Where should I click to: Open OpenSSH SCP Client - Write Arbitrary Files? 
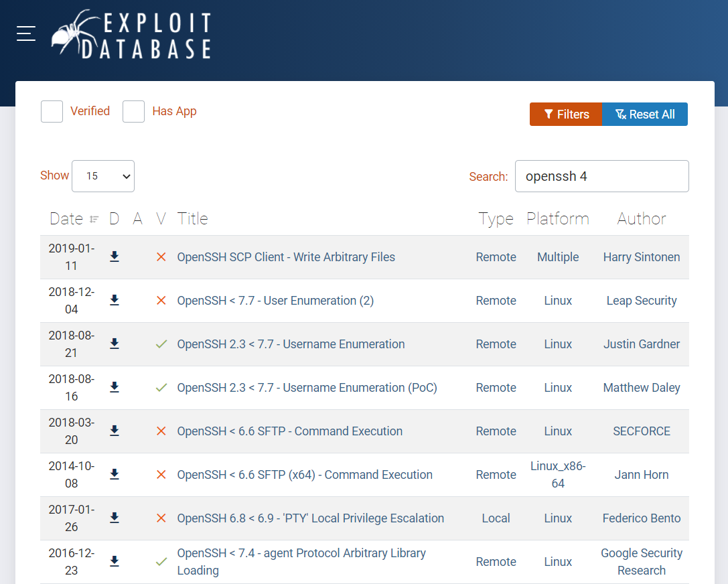pyautogui.click(x=286, y=257)
